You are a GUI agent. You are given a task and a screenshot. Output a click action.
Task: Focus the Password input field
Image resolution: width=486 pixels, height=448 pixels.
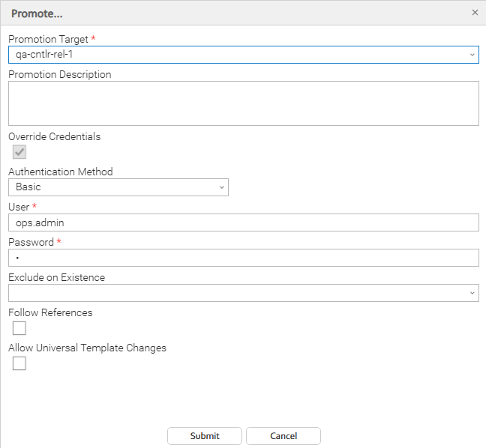coord(243,258)
